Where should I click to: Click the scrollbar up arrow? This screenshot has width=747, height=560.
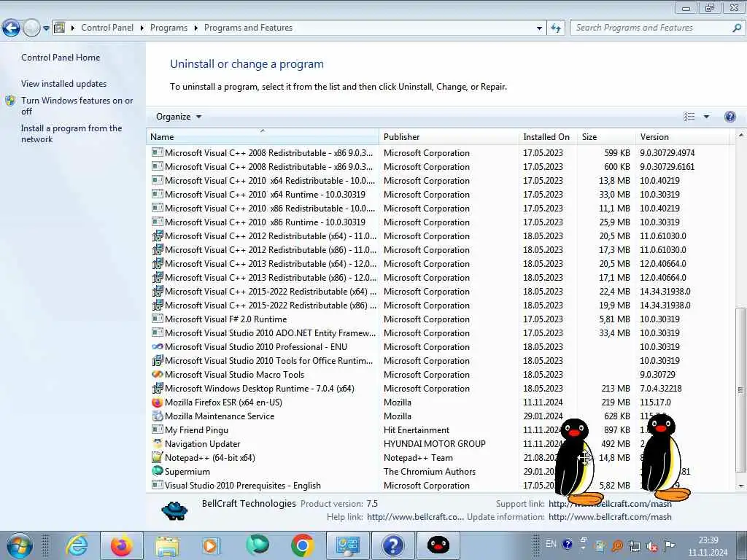click(x=740, y=135)
